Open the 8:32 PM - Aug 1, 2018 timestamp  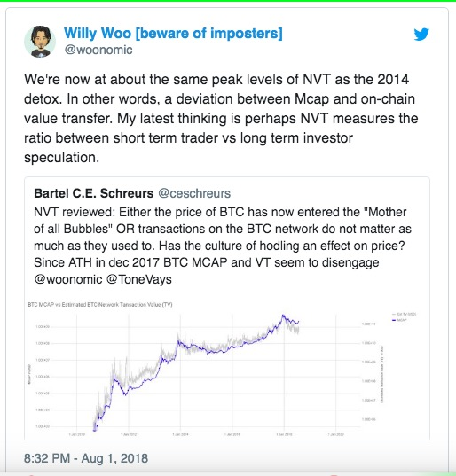tap(86, 458)
